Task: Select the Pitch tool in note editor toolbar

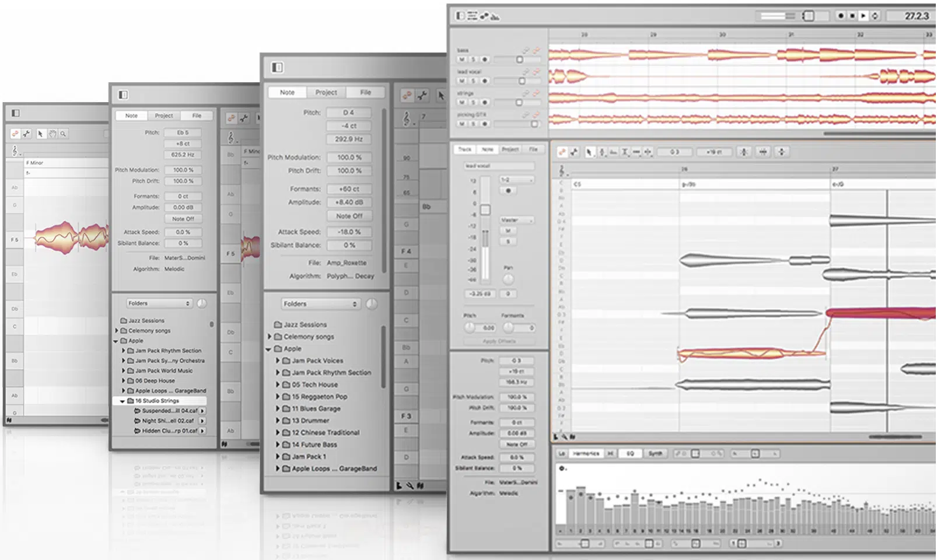Action: (602, 152)
